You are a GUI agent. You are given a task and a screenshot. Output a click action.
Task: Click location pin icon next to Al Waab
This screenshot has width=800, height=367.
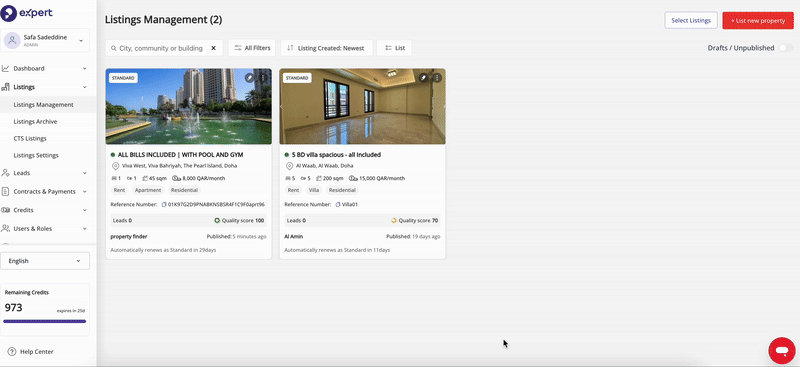[x=289, y=166]
